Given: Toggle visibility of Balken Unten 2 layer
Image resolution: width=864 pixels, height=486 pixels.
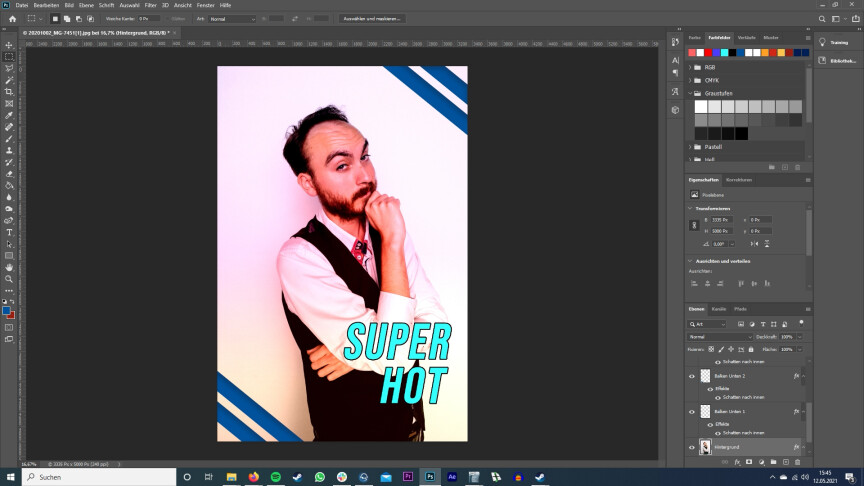Looking at the screenshot, I should click(692, 376).
